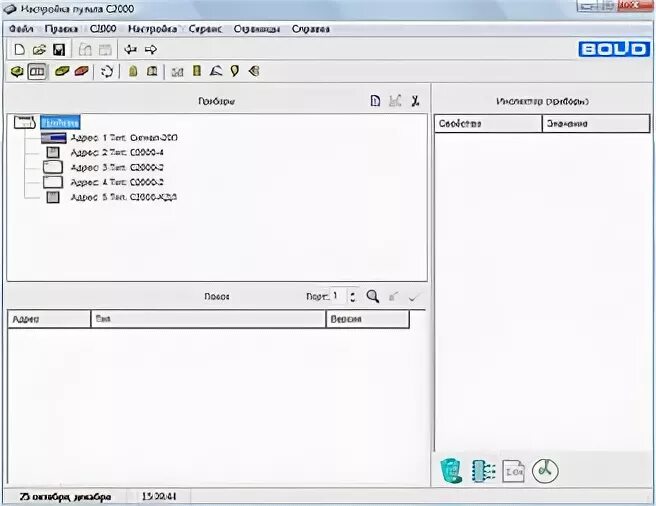Click the teal trash bin icon
This screenshot has height=506, width=656.
tap(451, 471)
